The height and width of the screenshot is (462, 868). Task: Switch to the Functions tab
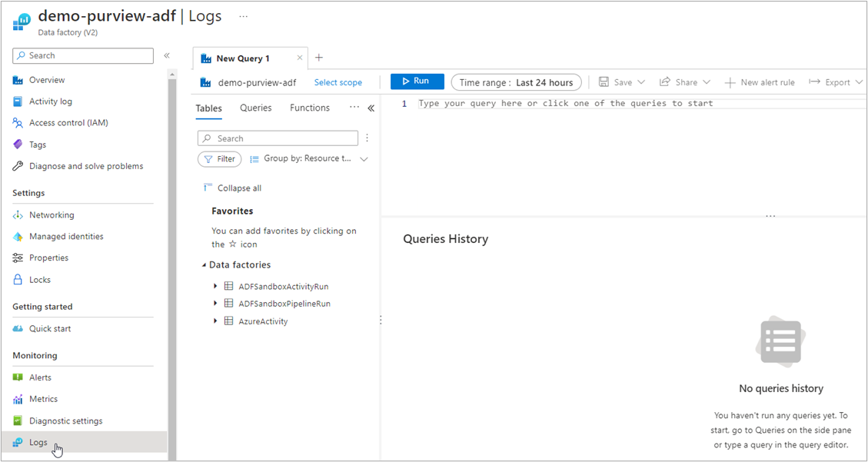click(310, 108)
